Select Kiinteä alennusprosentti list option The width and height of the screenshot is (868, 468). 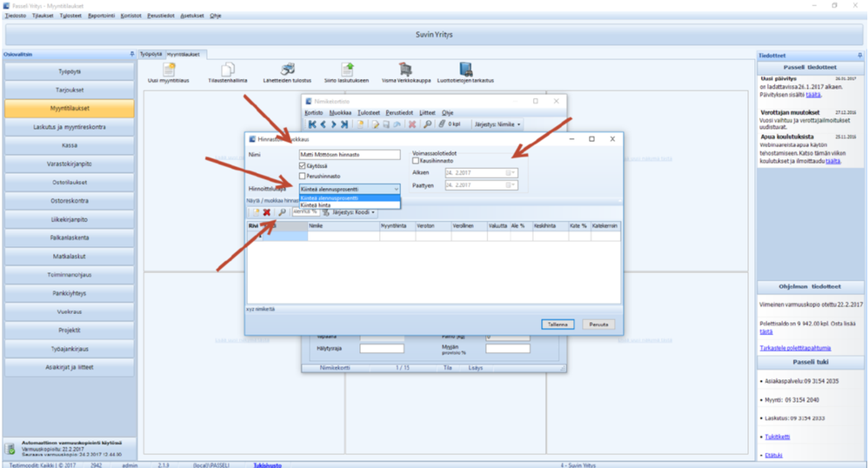tap(350, 198)
